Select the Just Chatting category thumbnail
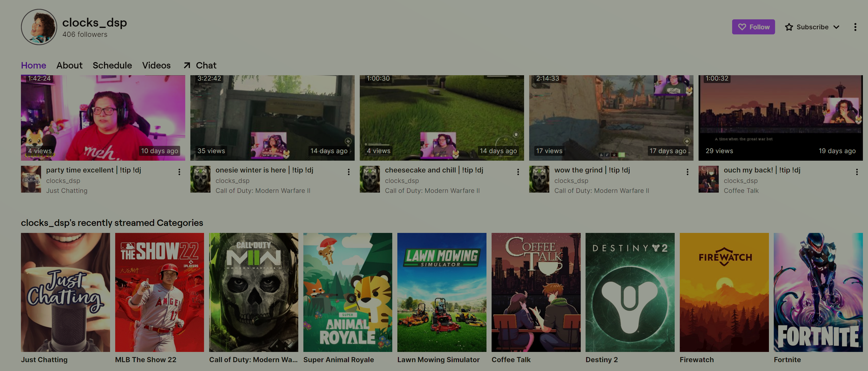The width and height of the screenshot is (868, 371). [x=65, y=292]
